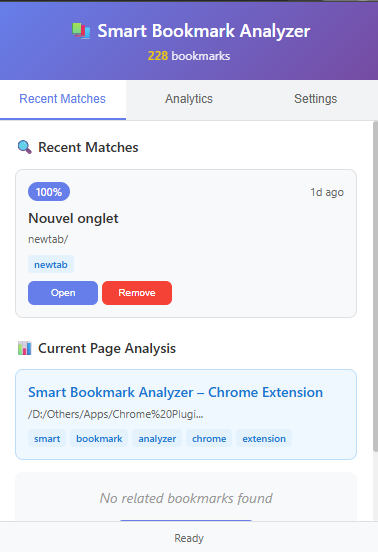Select the bookmark keyword tag

point(99,439)
